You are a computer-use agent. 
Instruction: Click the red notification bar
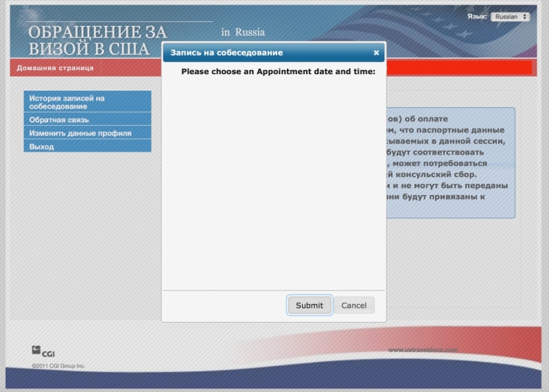point(458,67)
